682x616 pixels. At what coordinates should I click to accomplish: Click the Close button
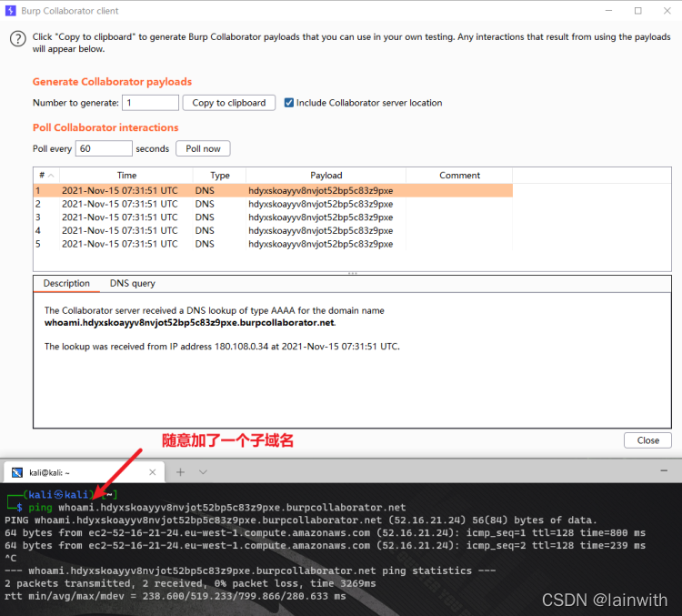coord(647,440)
